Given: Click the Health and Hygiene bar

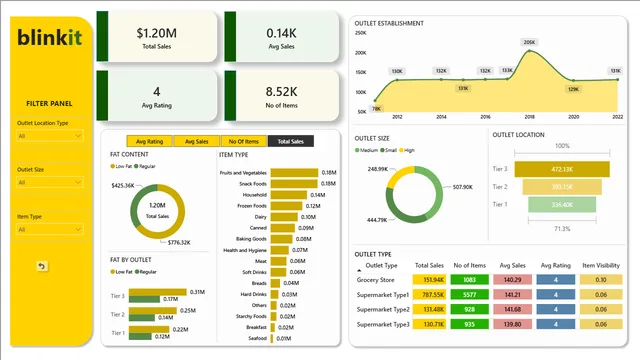Looking at the screenshot, I should point(280,250).
